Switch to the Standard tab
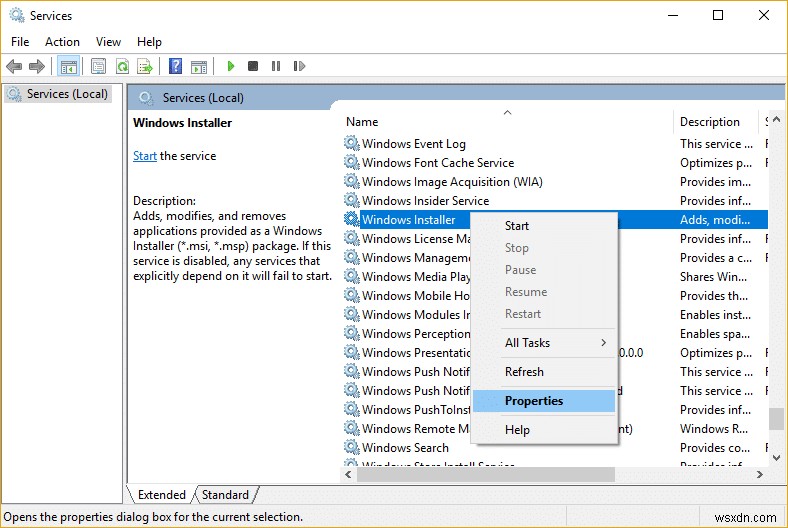 point(225,495)
